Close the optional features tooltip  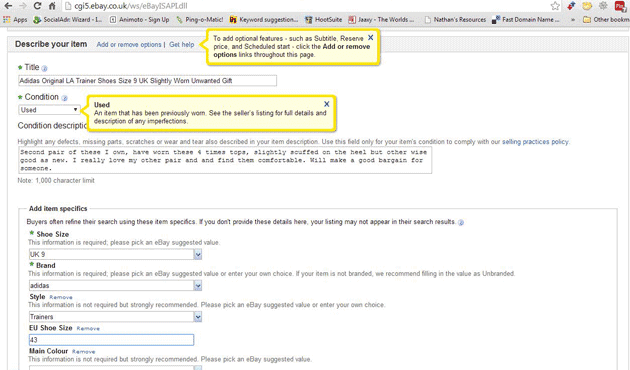370,37
